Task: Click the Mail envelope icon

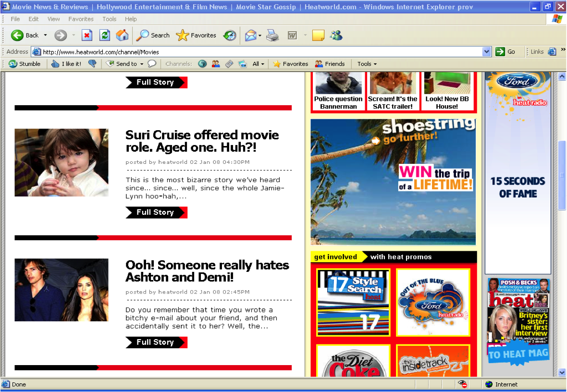Action: pos(250,35)
